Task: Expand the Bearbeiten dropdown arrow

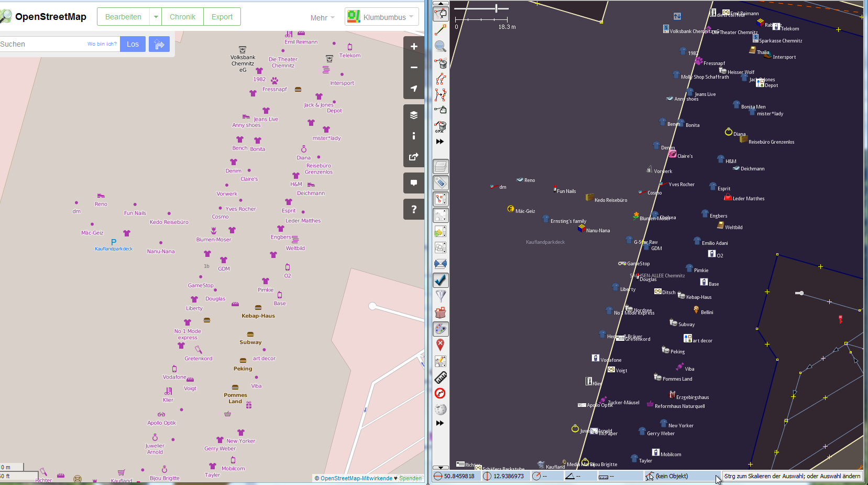Action: [x=156, y=17]
